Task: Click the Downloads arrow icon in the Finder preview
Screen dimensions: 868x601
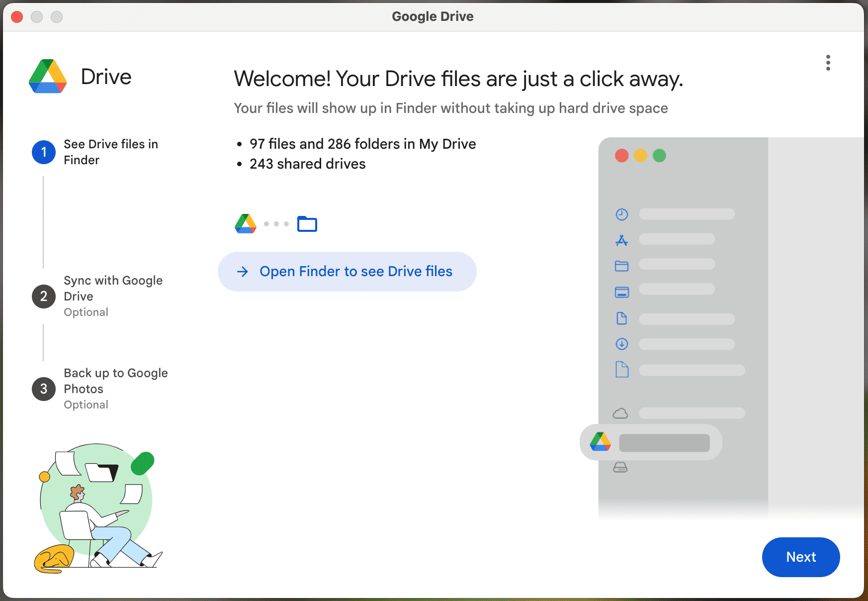Action: (x=621, y=344)
